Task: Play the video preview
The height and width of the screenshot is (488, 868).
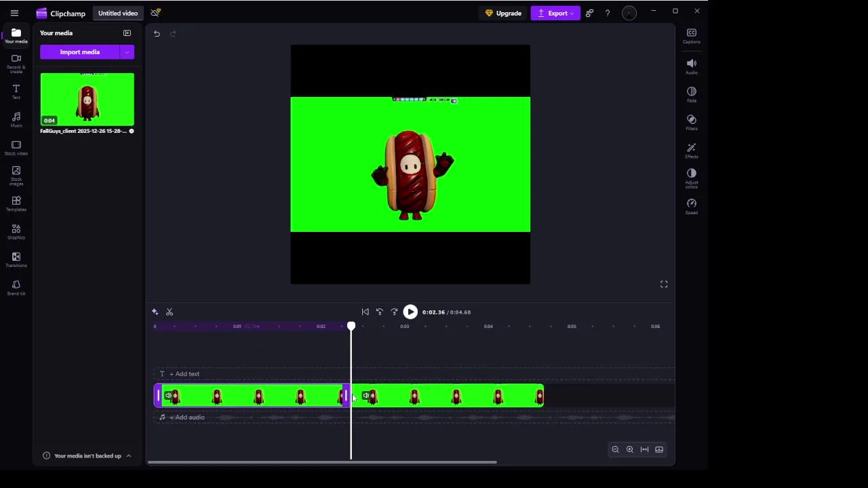Action: click(410, 312)
